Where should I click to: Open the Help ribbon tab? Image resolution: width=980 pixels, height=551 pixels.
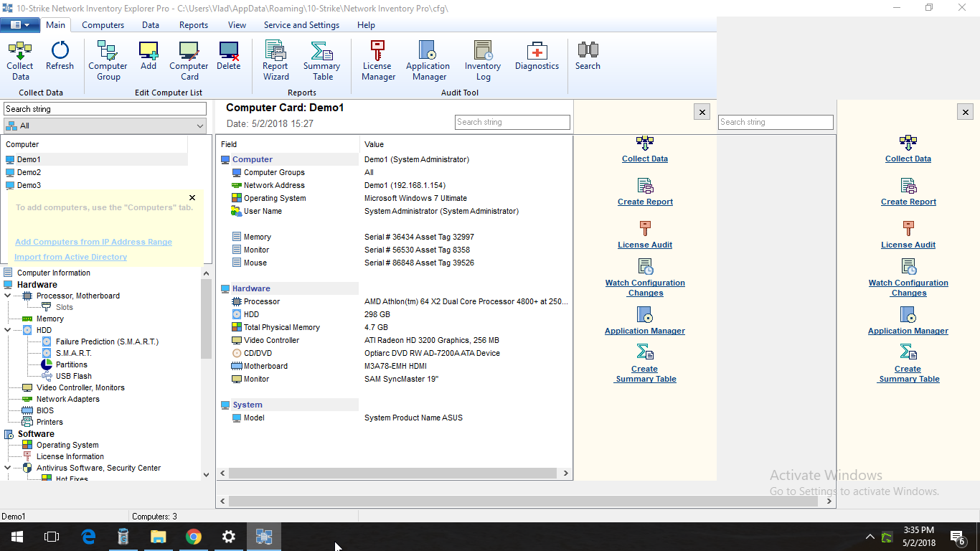(366, 25)
